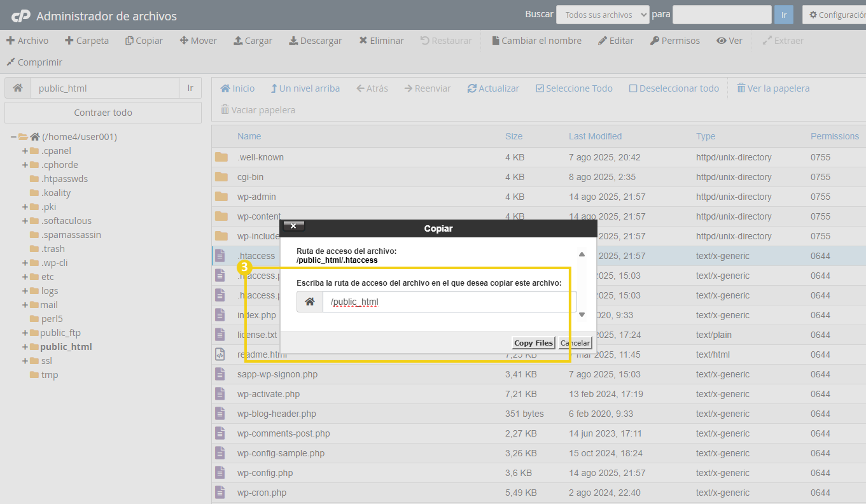Click Archivo in the toolbar

pos(27,40)
